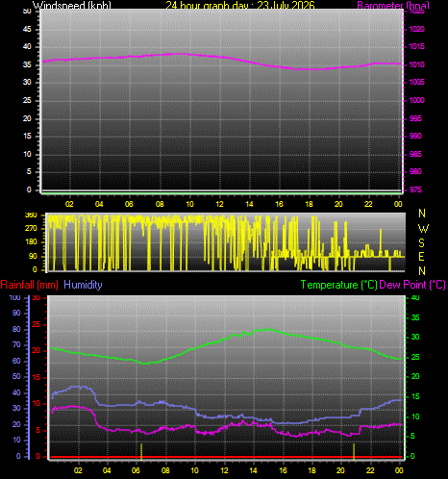Click the "270" wind direction value

tap(31, 229)
